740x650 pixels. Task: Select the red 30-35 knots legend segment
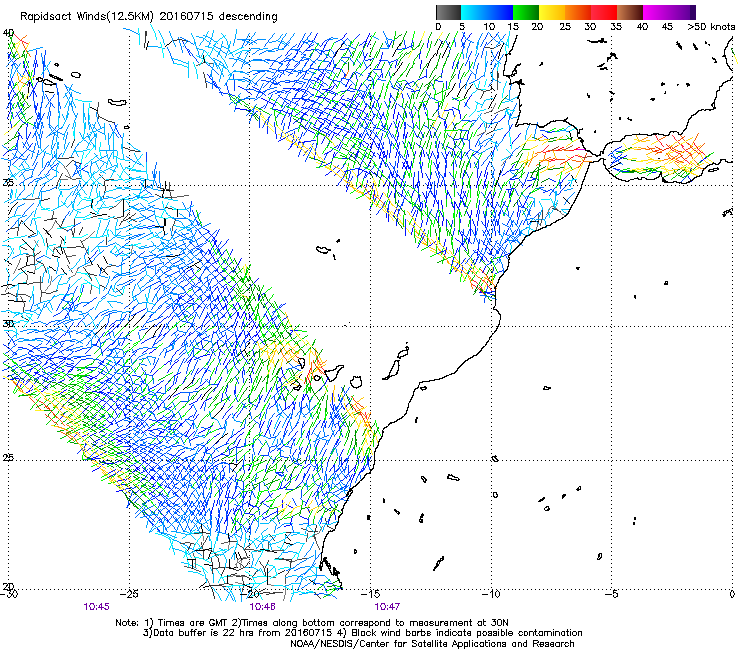pos(604,12)
